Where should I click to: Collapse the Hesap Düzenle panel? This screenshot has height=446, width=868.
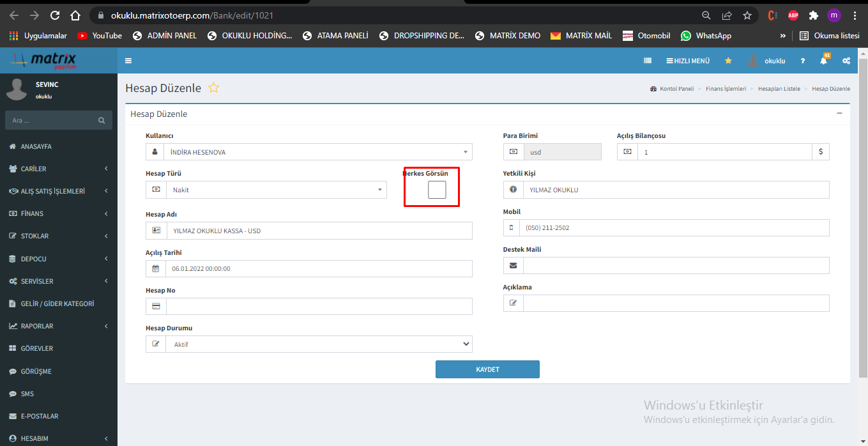pyautogui.click(x=839, y=114)
